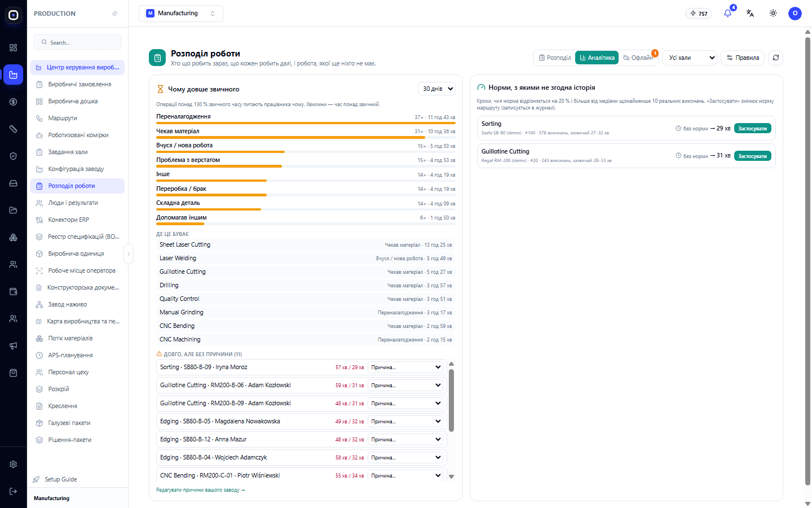Select the CNC Machining row
This screenshot has width=812, height=508.
pos(306,339)
